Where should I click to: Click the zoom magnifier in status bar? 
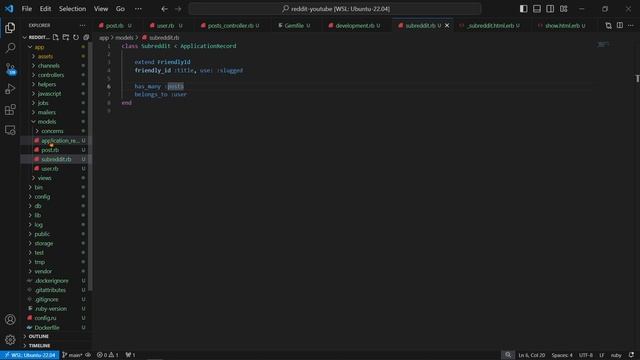point(508,355)
